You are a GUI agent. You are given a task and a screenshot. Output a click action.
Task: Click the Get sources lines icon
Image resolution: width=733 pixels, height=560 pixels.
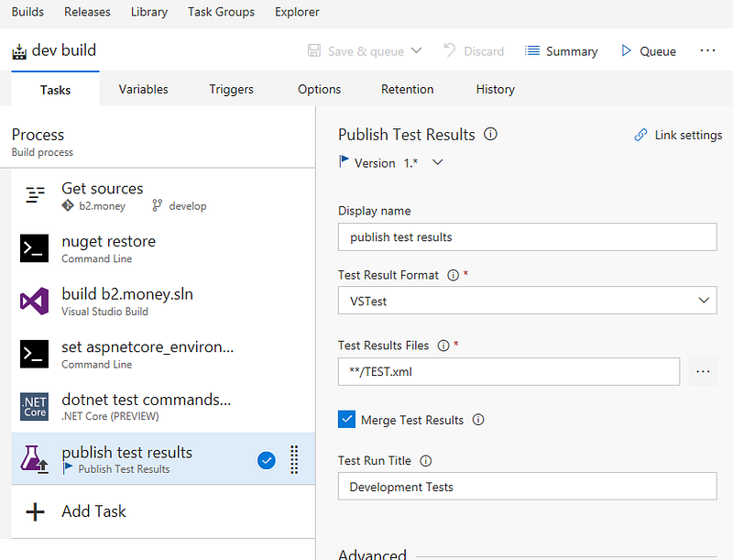pyautogui.click(x=35, y=194)
